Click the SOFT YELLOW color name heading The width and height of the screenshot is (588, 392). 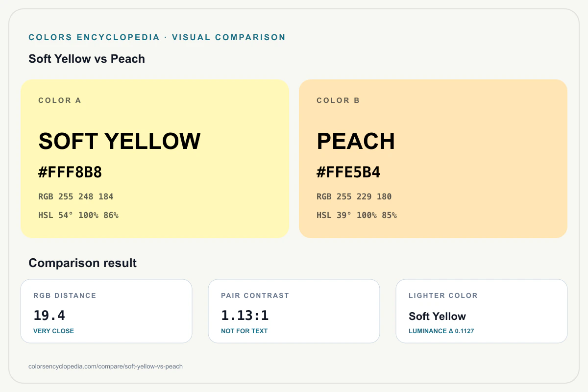tap(120, 141)
